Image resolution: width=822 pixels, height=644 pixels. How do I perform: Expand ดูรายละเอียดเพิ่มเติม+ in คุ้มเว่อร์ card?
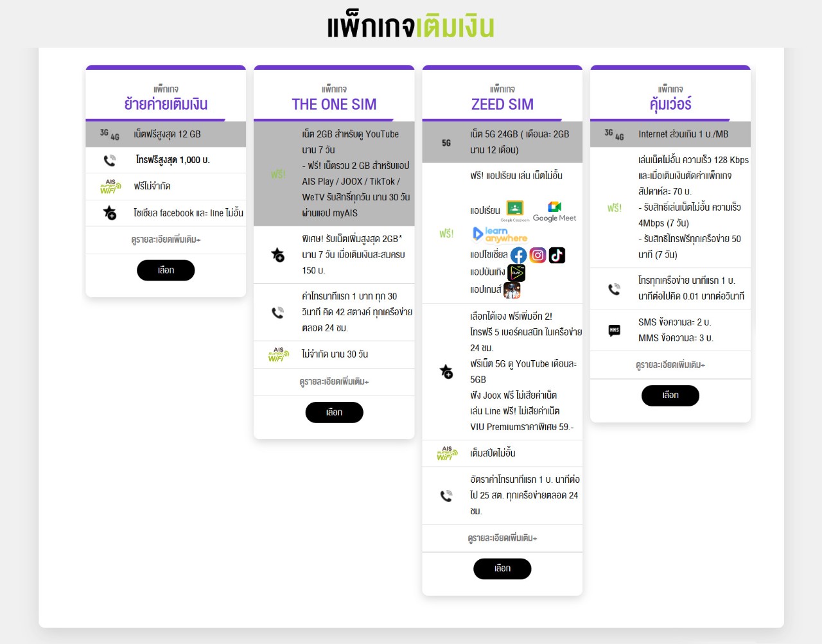(x=670, y=365)
